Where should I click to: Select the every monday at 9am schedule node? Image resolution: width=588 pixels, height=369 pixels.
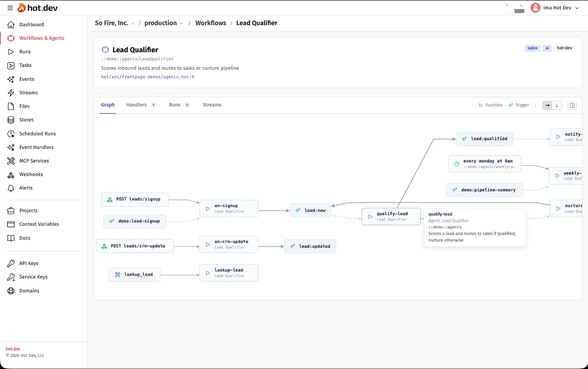coord(484,164)
